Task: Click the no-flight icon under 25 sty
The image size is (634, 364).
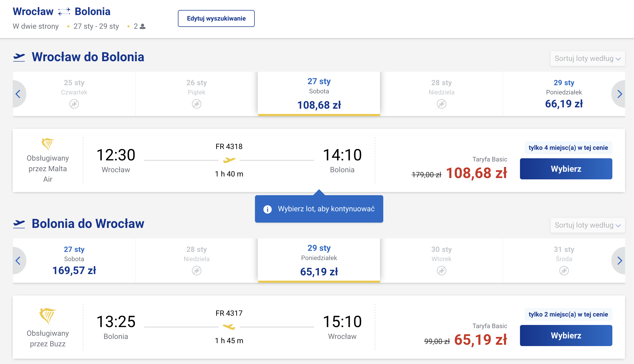Action: 74,104
